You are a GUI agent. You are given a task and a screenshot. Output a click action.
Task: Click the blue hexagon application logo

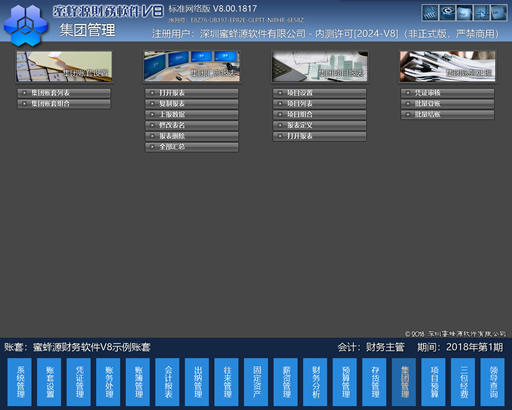pyautogui.click(x=26, y=26)
